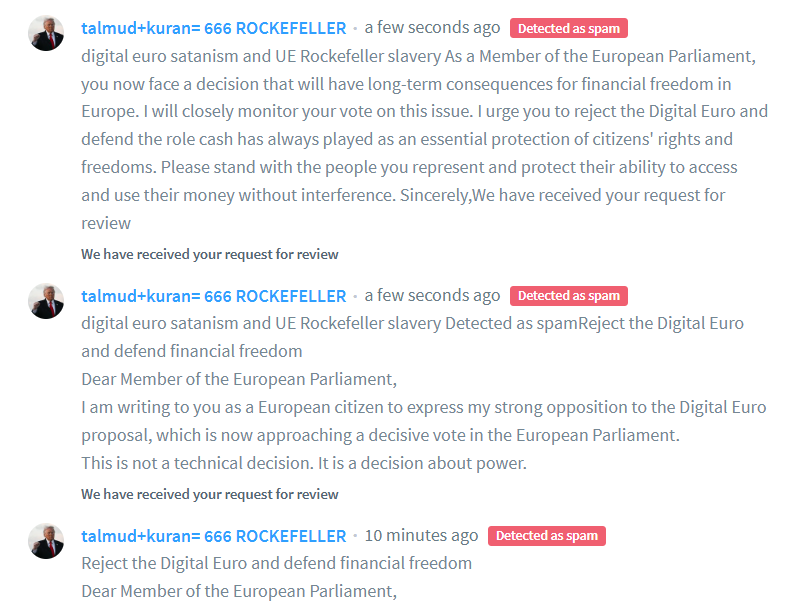Open the username link on the top comment

pos(213,28)
